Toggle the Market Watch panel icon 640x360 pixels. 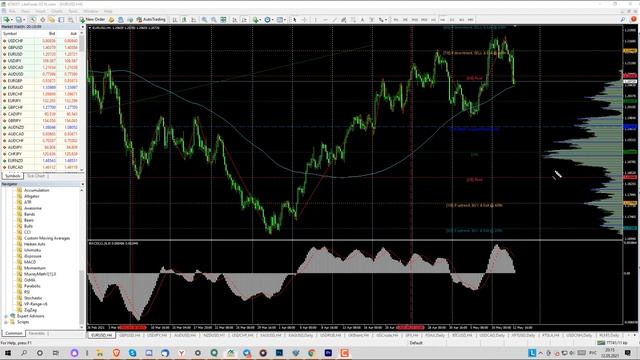[32, 19]
